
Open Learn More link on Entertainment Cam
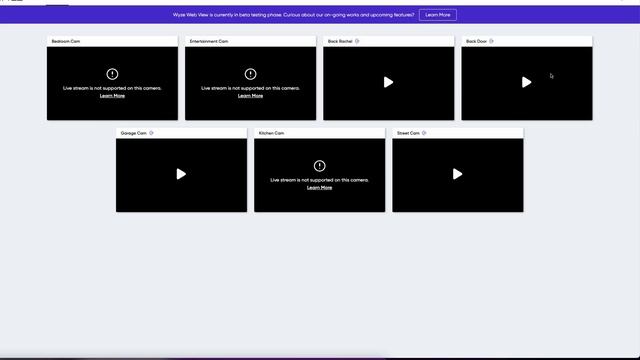(250, 96)
